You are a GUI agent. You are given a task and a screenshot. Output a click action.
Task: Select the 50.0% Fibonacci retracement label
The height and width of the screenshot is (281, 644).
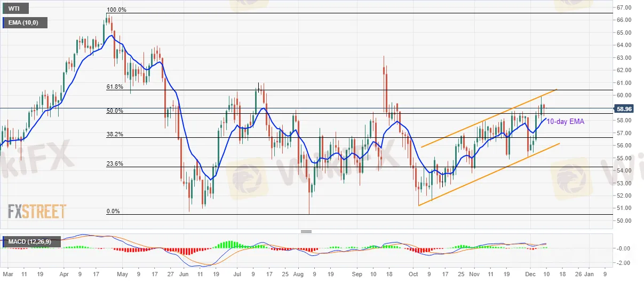click(115, 111)
